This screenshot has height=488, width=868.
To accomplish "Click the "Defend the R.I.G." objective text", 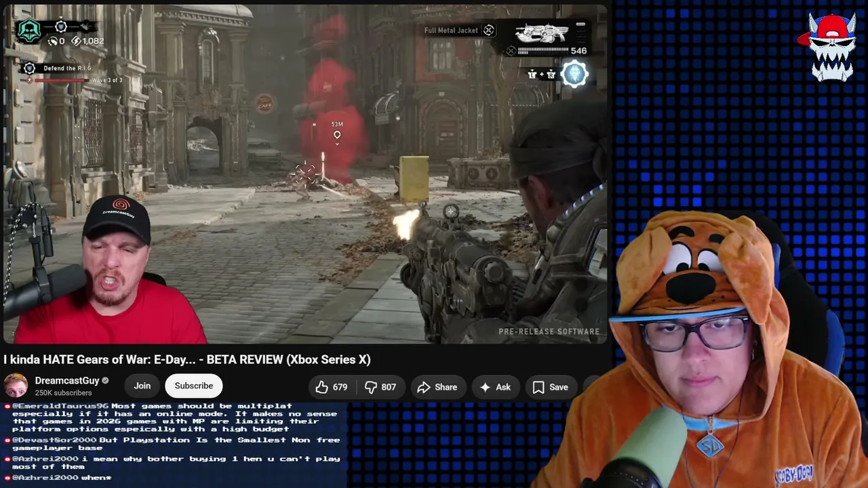I will (67, 68).
